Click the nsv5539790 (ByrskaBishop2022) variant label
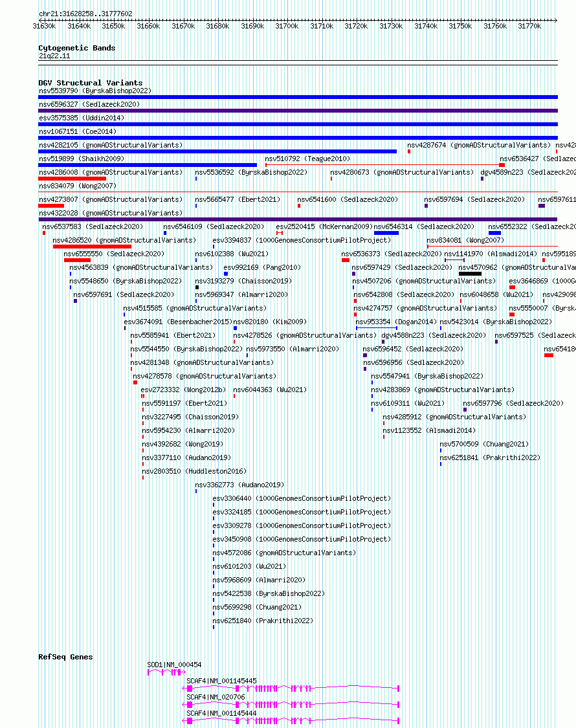576x728 pixels. (95, 91)
